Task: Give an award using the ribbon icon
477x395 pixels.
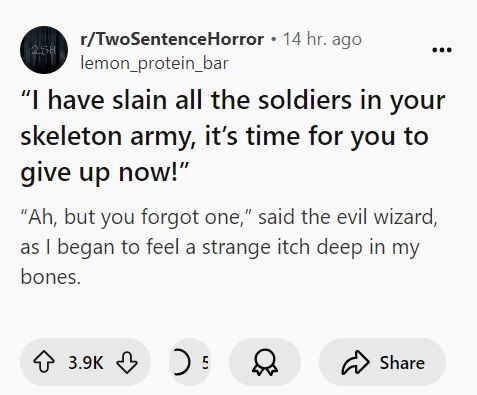Action: pyautogui.click(x=265, y=362)
